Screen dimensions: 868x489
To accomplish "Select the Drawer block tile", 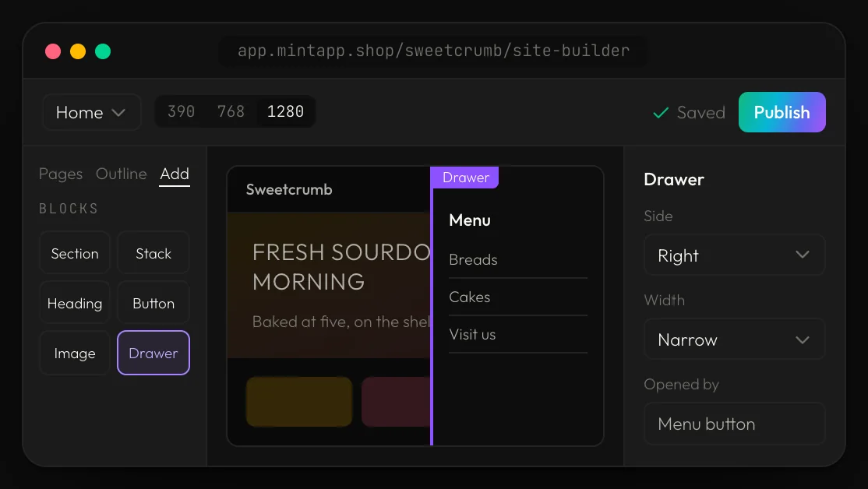I will [x=153, y=353].
